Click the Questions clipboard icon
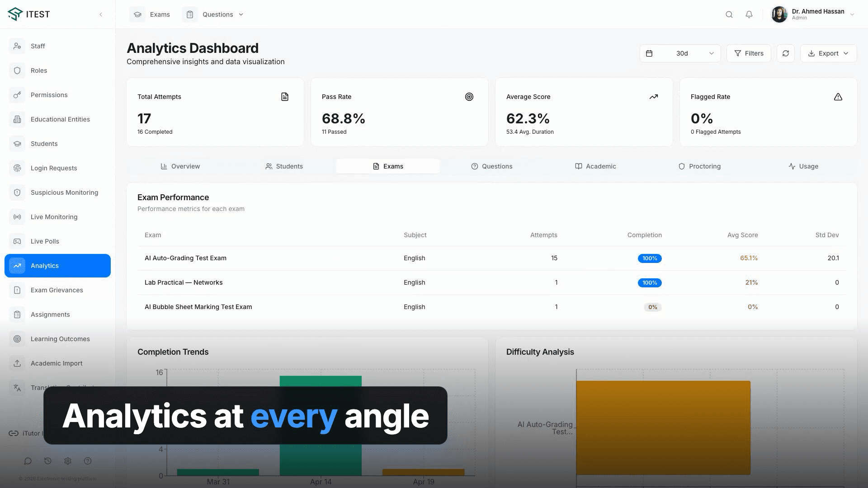868x488 pixels. 190,14
